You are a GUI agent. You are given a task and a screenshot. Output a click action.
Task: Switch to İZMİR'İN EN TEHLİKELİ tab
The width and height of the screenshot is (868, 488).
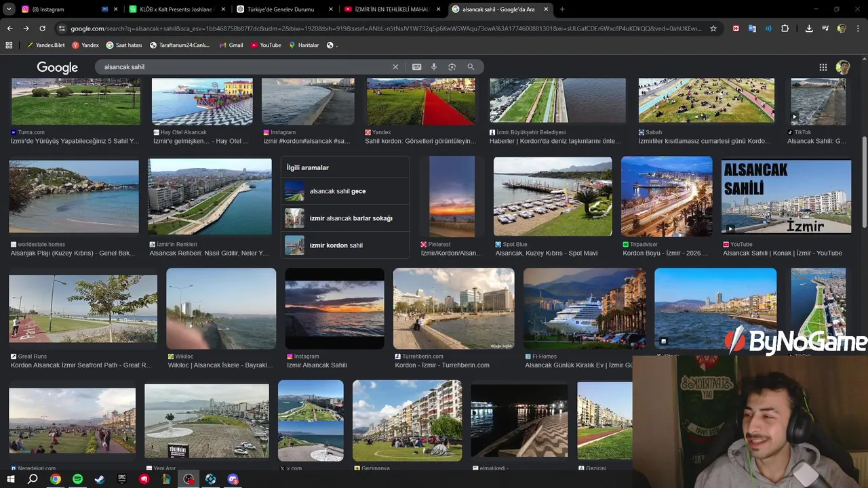point(393,9)
